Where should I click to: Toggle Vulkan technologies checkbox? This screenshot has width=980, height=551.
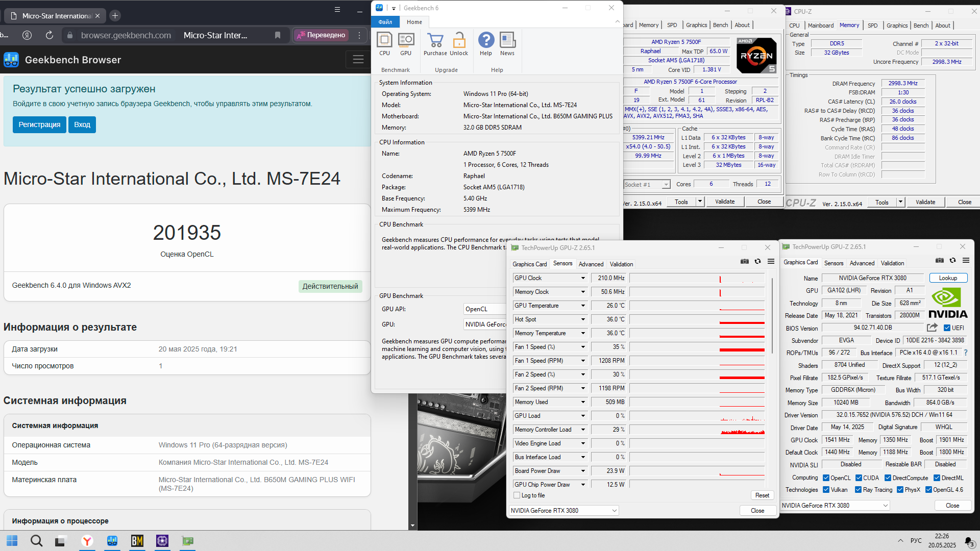pyautogui.click(x=826, y=490)
